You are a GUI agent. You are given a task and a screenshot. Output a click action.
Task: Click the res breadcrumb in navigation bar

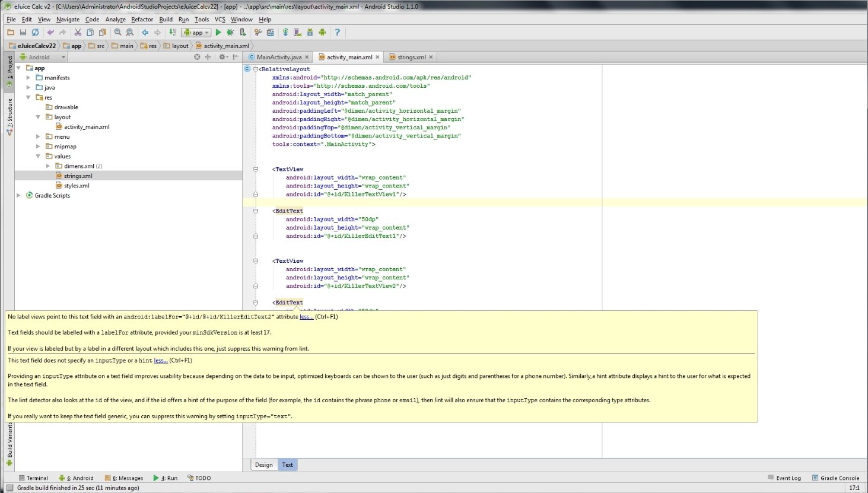pos(148,46)
